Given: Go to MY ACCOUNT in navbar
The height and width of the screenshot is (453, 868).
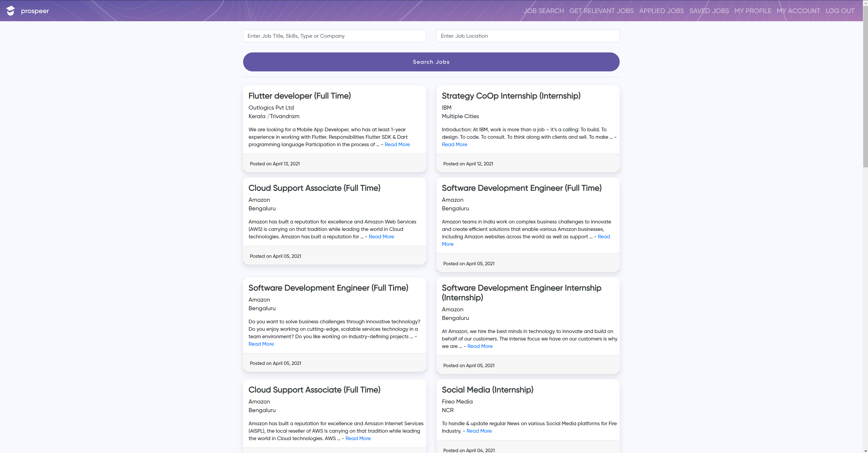Looking at the screenshot, I should 798,11.
